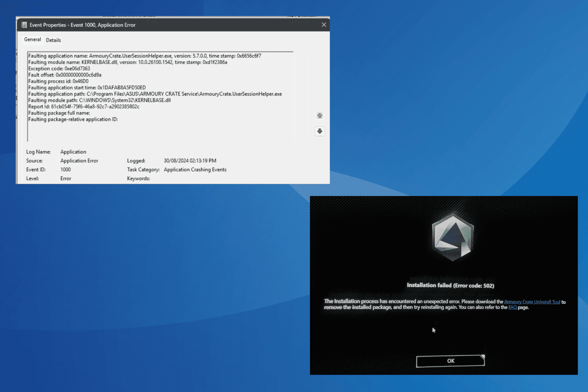The image size is (588, 392).
Task: Select the 'Faulting application path' line
Action: click(x=155, y=94)
